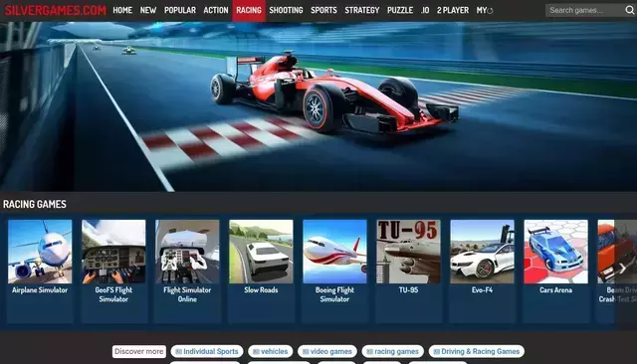Open the NEW games section
Image resolution: width=637 pixels, height=364 pixels.
(x=148, y=10)
